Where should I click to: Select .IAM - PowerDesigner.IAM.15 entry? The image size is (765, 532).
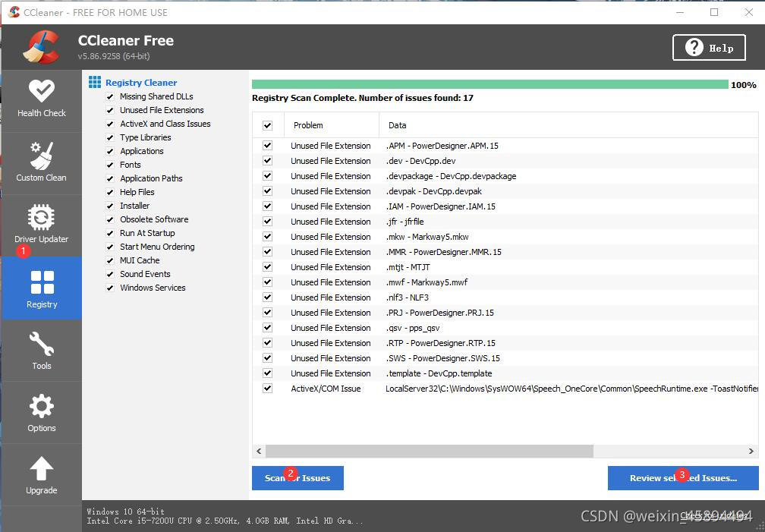[440, 206]
